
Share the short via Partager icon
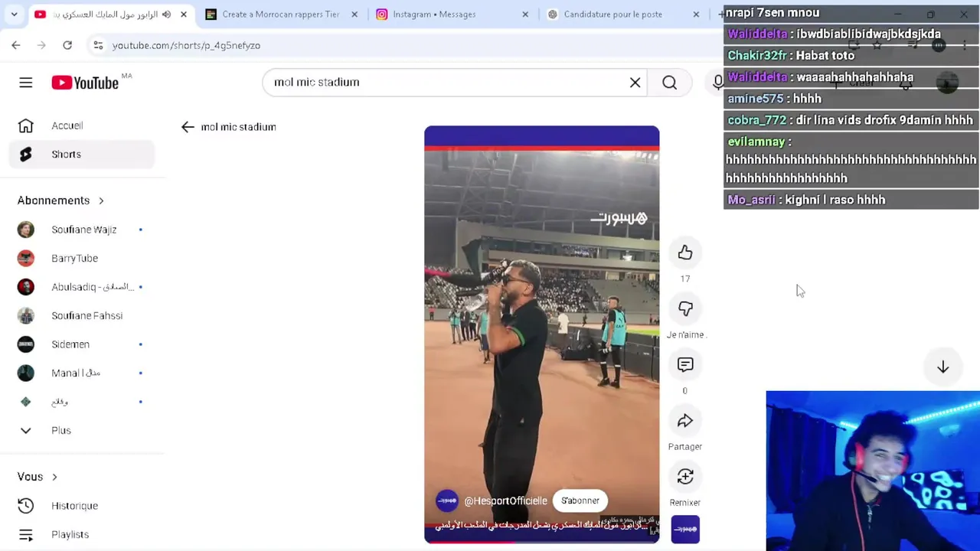pos(685,421)
